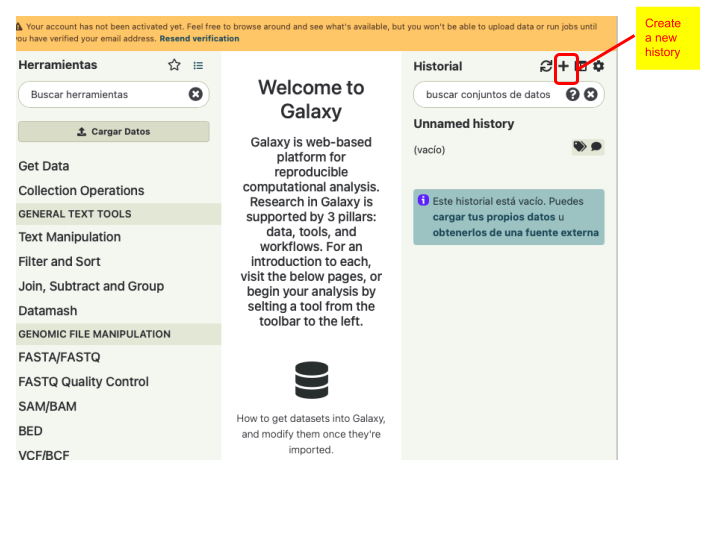Click the Resend verification link
Viewport: 720px width, 540px height.
click(199, 39)
